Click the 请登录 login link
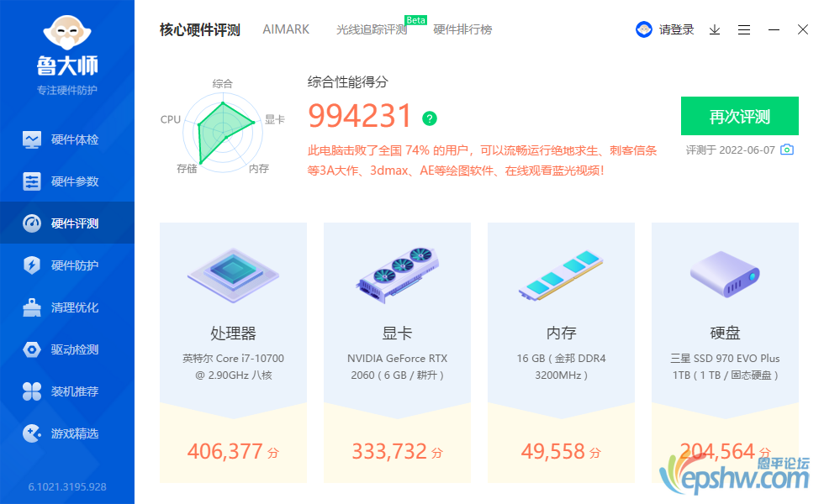This screenshot has width=824, height=504. (x=676, y=30)
